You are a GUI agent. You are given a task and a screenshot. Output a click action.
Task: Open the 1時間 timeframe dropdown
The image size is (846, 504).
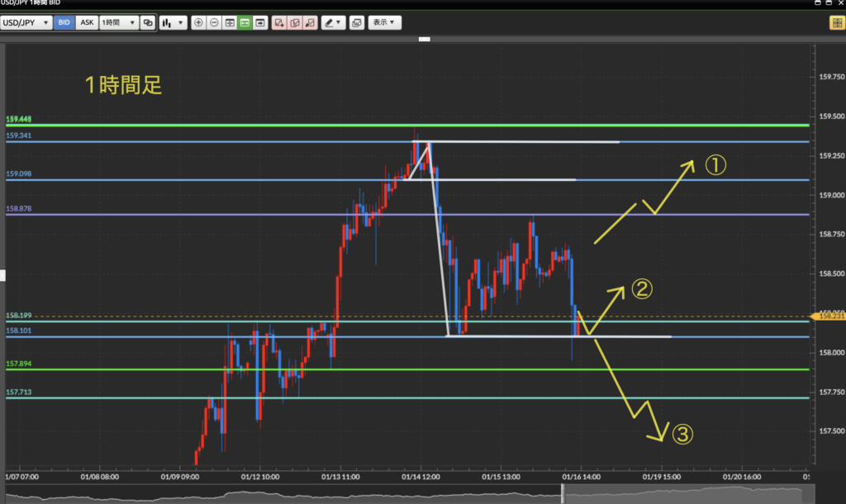[117, 23]
